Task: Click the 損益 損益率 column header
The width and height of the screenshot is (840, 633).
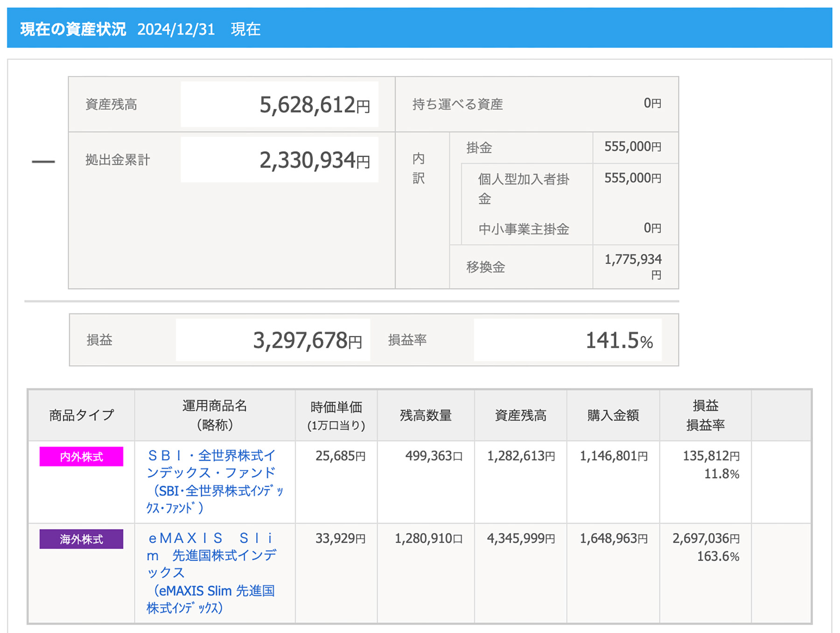Action: point(705,415)
